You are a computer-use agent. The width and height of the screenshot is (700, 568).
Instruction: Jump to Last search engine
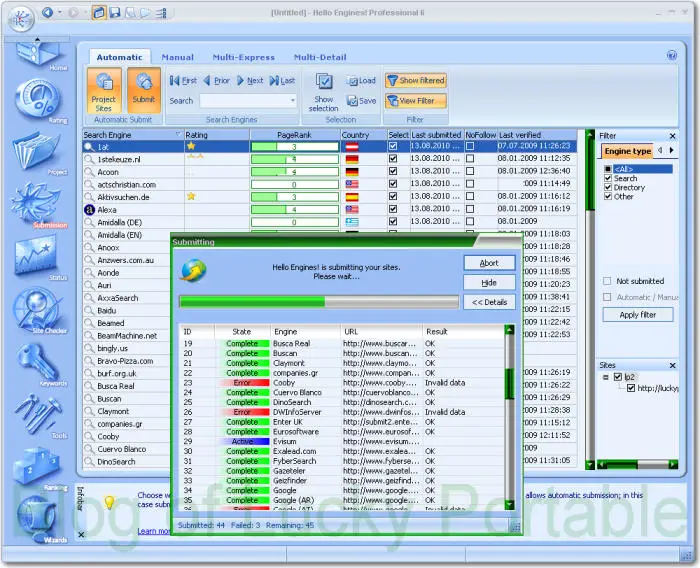(283, 80)
